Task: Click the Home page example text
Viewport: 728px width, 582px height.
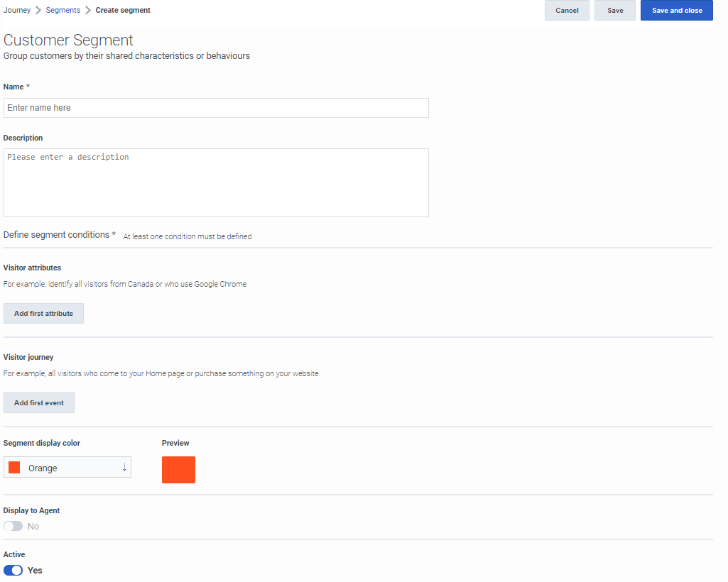Action: [x=161, y=373]
